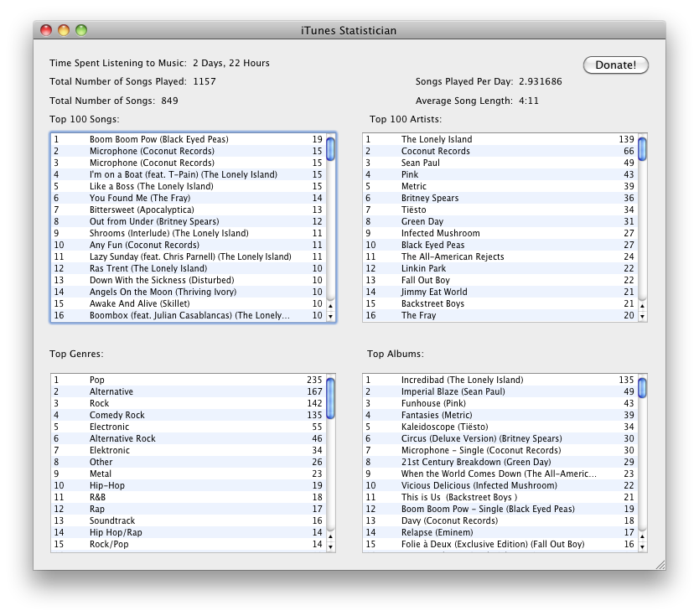Select the album Circus (Deluxe Version)
Screen dimensions: 699x616
coord(500,438)
